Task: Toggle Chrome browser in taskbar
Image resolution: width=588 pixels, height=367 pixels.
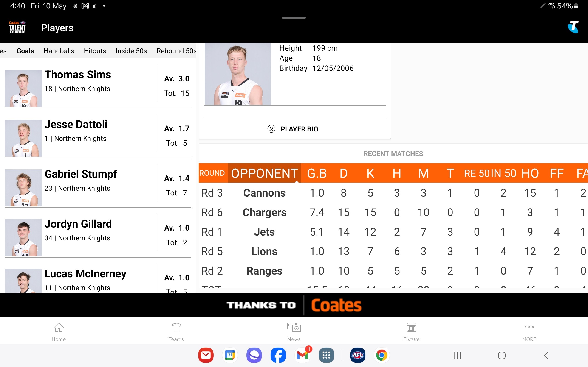Action: point(381,355)
